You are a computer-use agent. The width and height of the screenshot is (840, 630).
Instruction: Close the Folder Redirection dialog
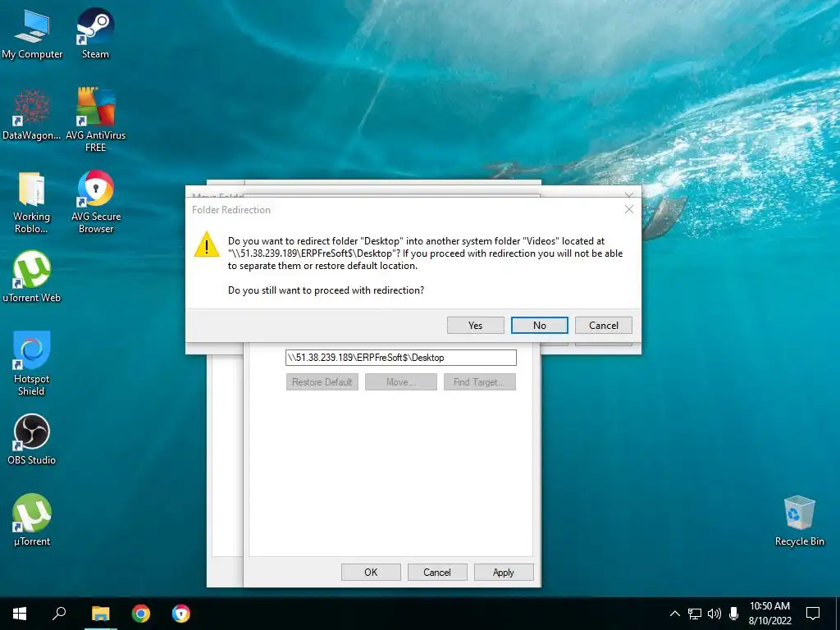tap(629, 209)
